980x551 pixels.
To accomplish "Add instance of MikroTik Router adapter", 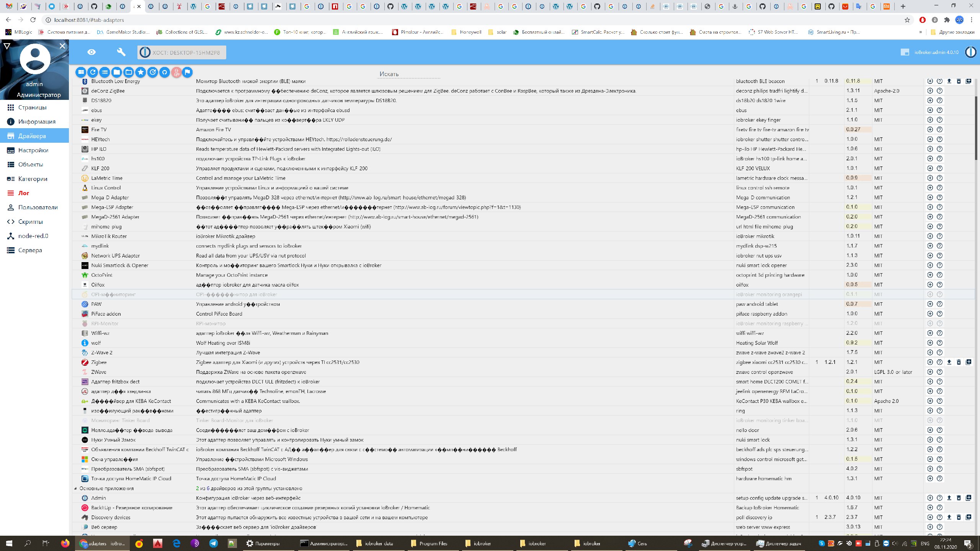I will [x=930, y=236].
